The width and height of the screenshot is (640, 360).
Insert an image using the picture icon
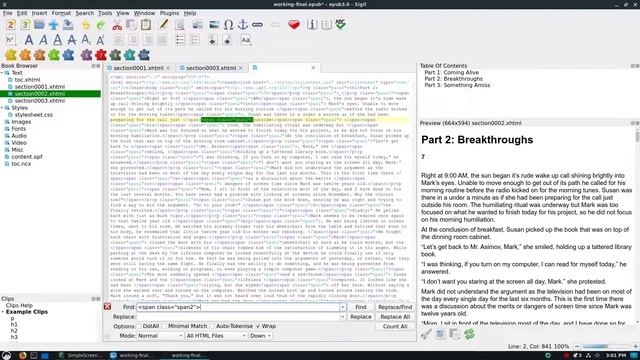pyautogui.click(x=214, y=25)
